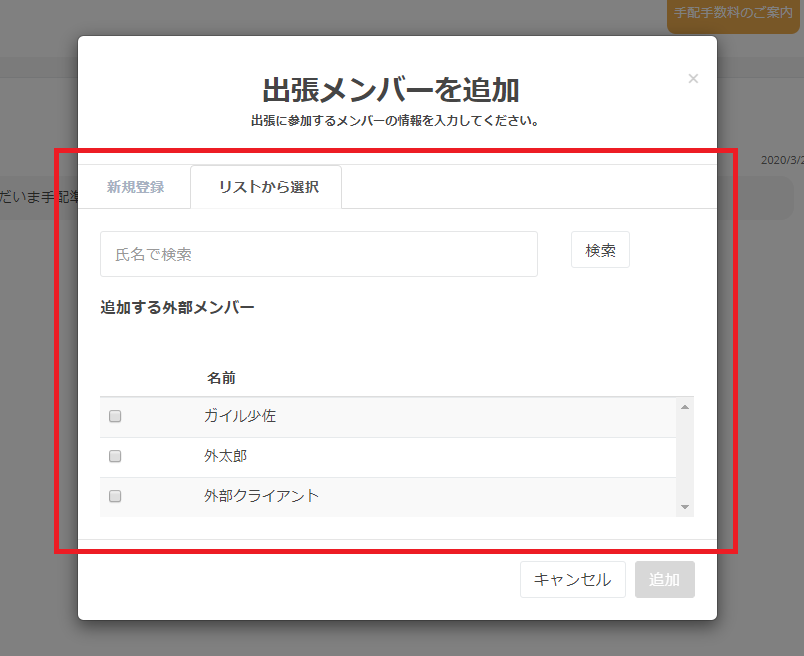Focus the 氏名で検索 search field
The height and width of the screenshot is (656, 804).
point(318,254)
